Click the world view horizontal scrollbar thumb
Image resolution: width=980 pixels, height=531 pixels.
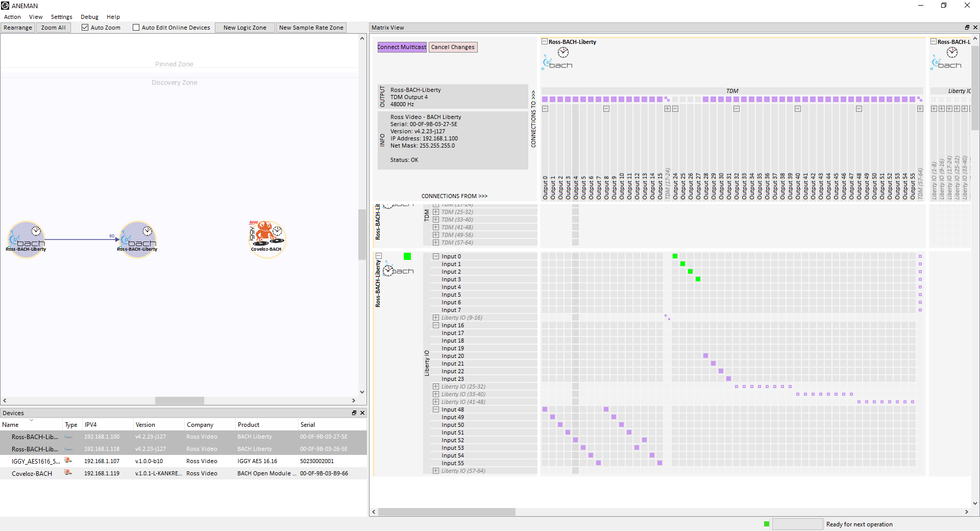tap(180, 401)
